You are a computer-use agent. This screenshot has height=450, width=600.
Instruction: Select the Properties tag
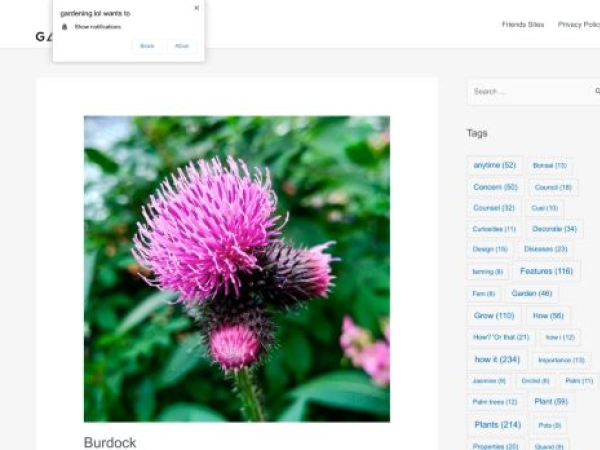tap(495, 446)
